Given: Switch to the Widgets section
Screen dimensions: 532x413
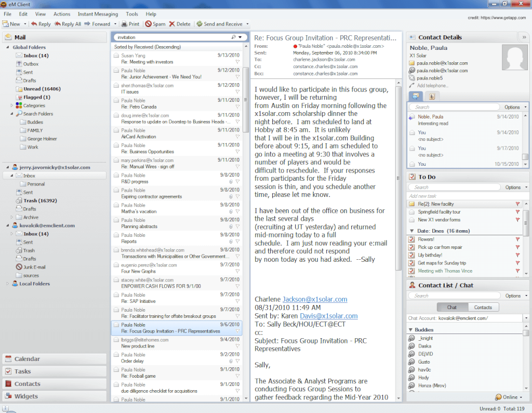Looking at the screenshot, I should tap(55, 396).
